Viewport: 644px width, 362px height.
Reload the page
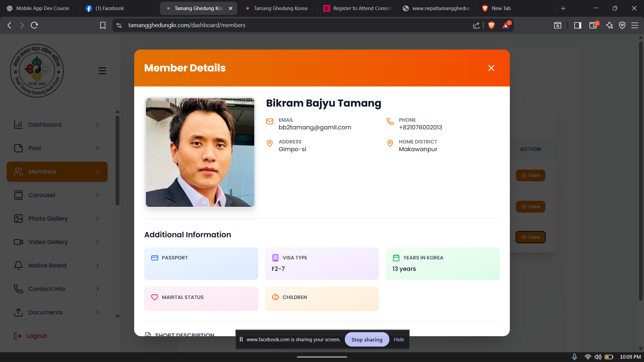34,25
